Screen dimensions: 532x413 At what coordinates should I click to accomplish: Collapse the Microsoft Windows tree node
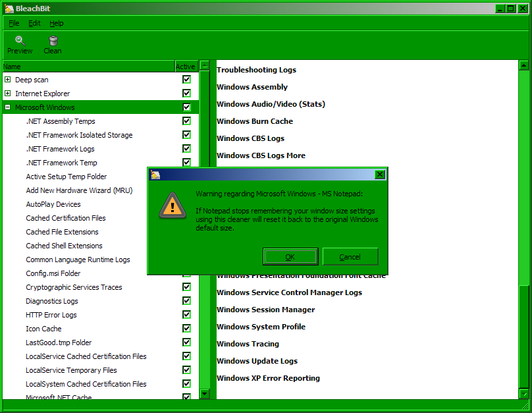pyautogui.click(x=7, y=107)
